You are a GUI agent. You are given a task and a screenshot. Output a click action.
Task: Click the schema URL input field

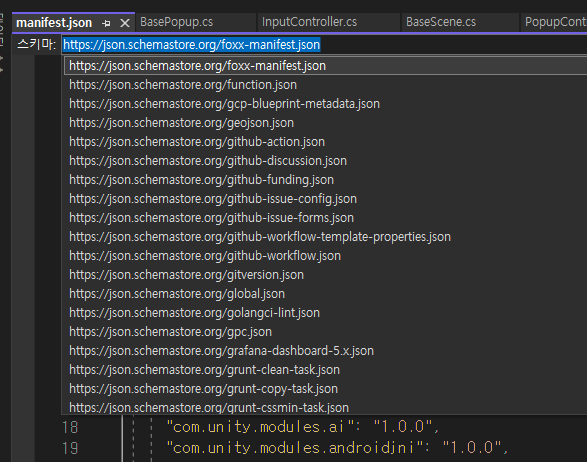324,45
